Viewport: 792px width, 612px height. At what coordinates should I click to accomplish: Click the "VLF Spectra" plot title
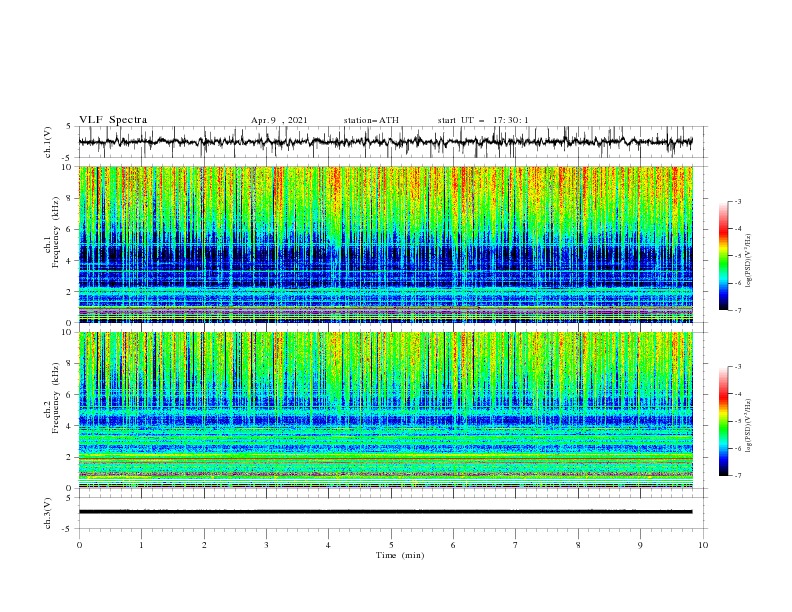point(113,120)
